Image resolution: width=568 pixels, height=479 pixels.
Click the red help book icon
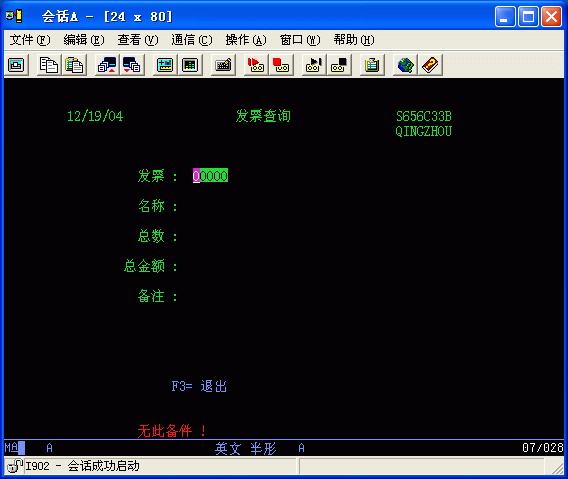[430, 65]
